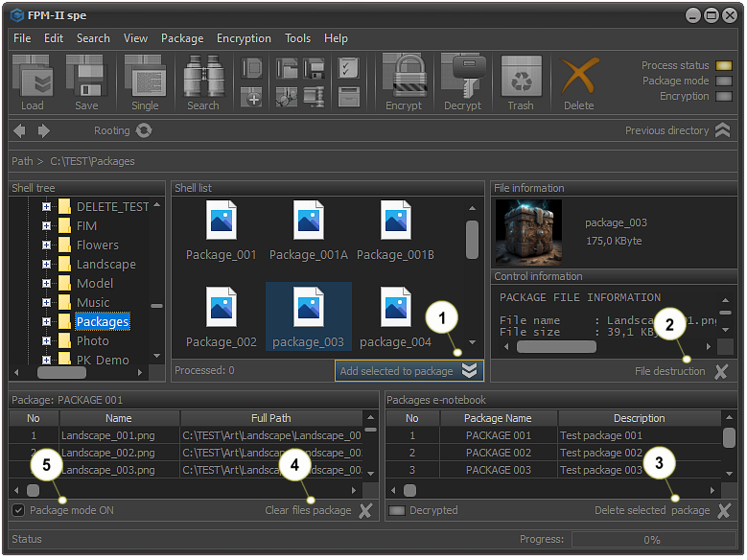This screenshot has width=747, height=560.
Task: Click the Description column header
Action: pos(639,418)
